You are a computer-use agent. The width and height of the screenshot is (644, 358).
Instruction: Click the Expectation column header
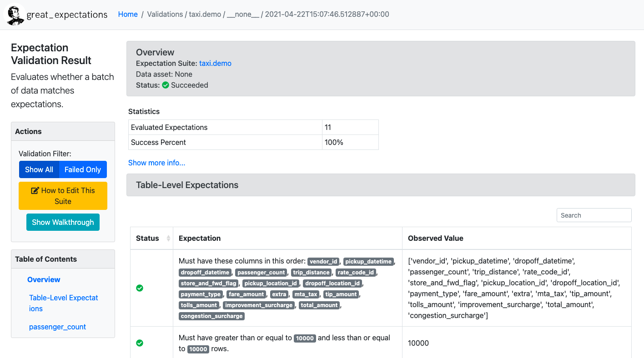coord(200,238)
